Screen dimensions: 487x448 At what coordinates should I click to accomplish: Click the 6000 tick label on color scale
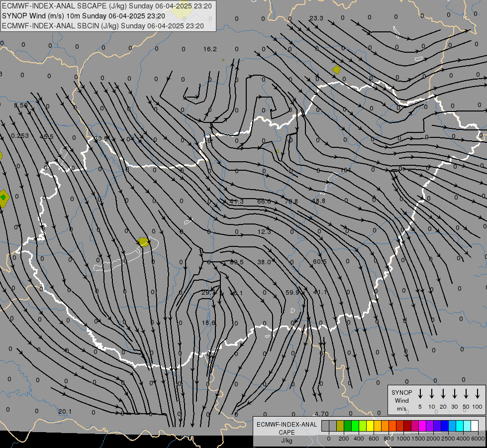[478, 439]
